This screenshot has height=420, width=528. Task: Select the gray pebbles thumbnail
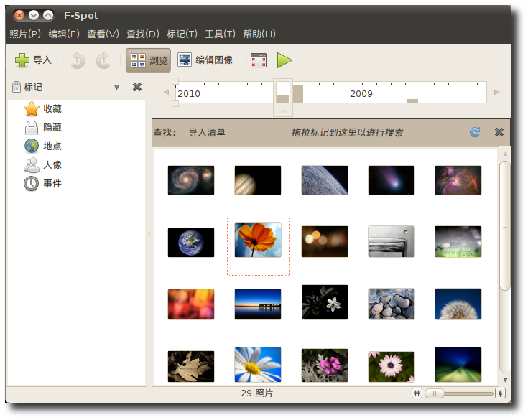pos(392,304)
